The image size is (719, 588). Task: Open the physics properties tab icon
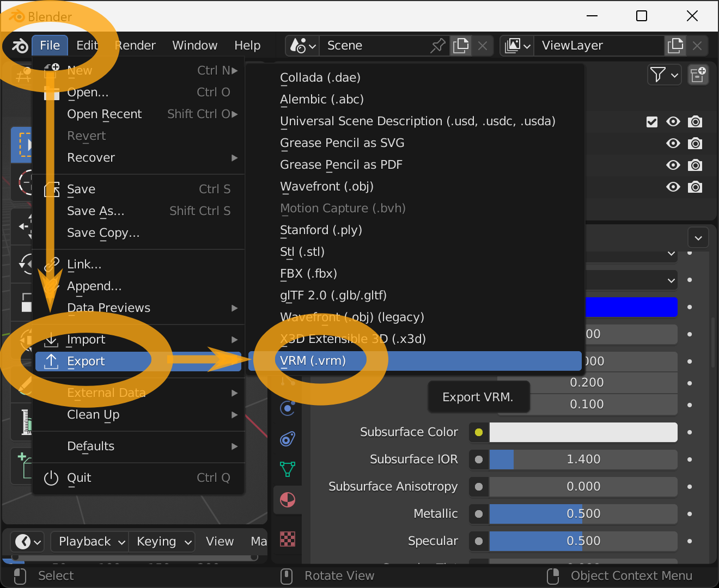coord(288,408)
